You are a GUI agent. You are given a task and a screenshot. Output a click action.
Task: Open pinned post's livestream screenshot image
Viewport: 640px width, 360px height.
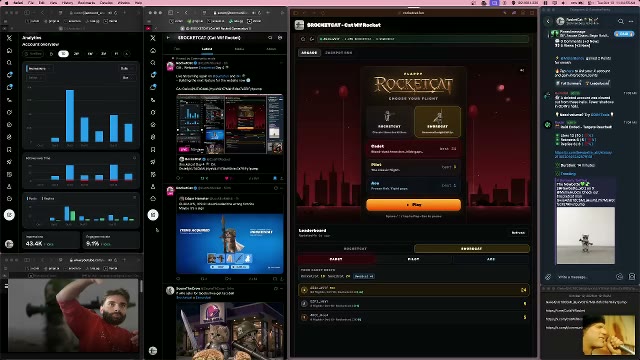click(x=229, y=124)
